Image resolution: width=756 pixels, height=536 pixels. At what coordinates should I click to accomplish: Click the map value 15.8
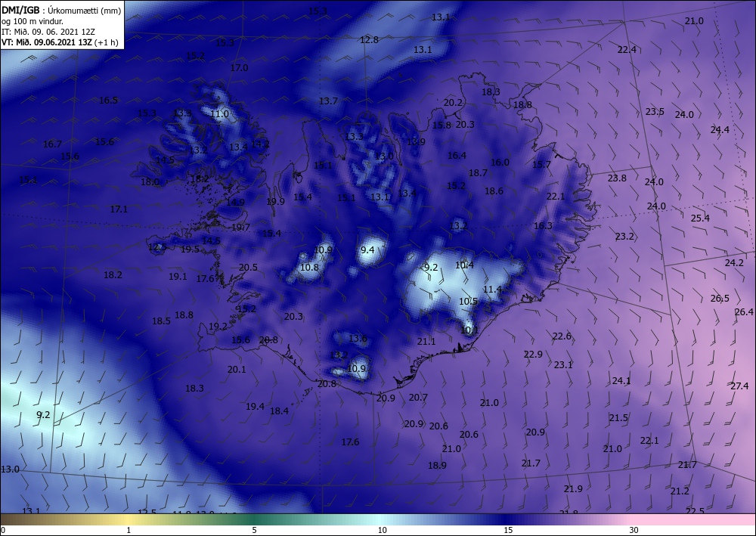[442, 125]
